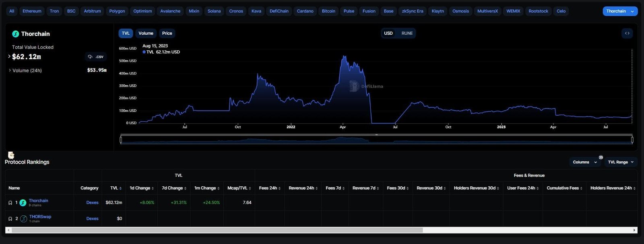Filter by Solana chain
Screen dimensions: 644x244
(x=214, y=11)
